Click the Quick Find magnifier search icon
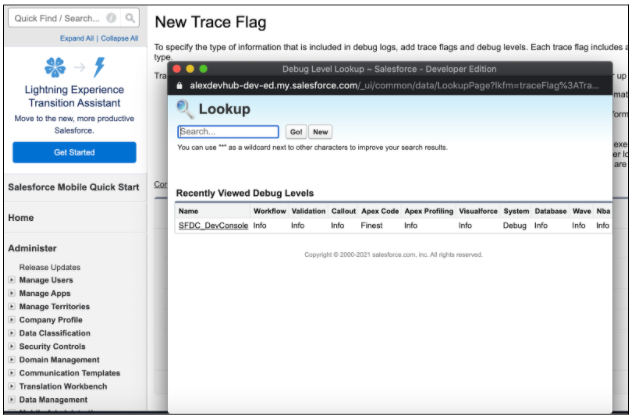Viewport: 634px width, 420px height. click(x=132, y=18)
